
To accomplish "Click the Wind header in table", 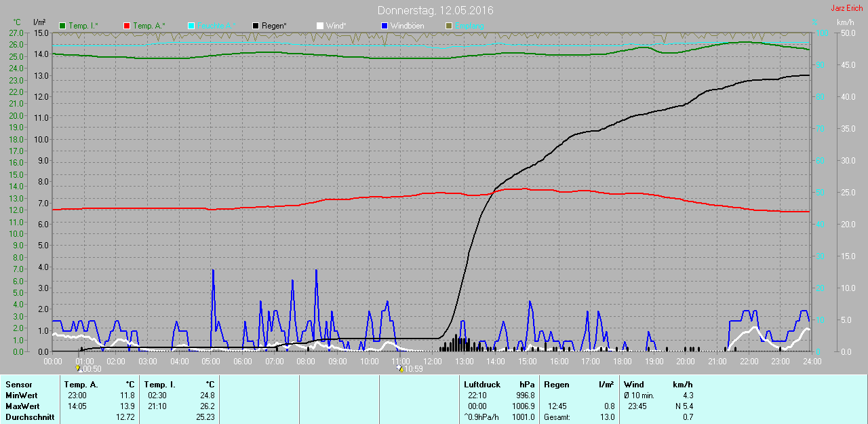I will 634,385.
